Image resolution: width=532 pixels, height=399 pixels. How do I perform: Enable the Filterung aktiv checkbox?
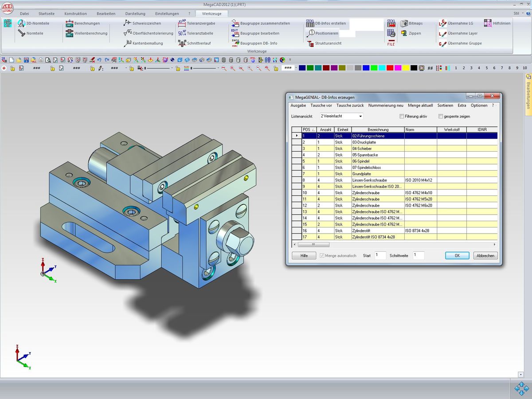tap(402, 116)
